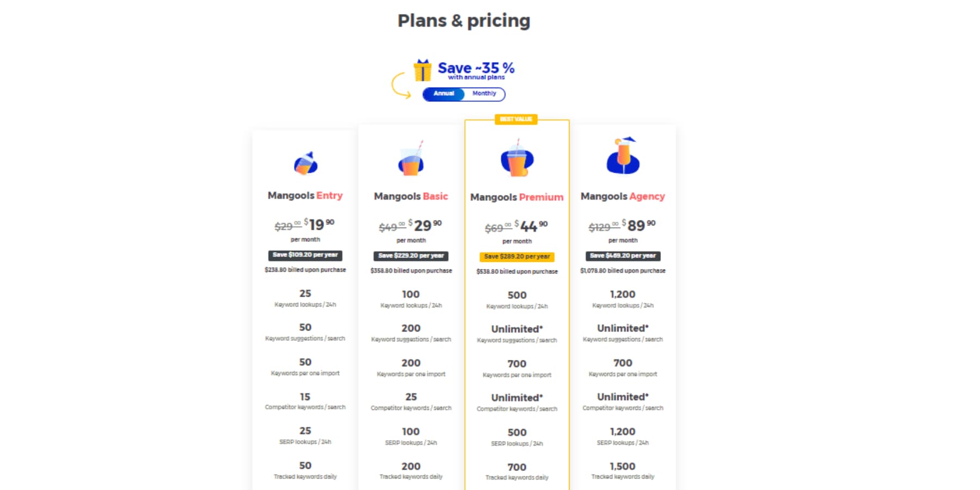This screenshot has width=980, height=490.
Task: Click the Save $109.20 per year badge
Action: coord(305,255)
